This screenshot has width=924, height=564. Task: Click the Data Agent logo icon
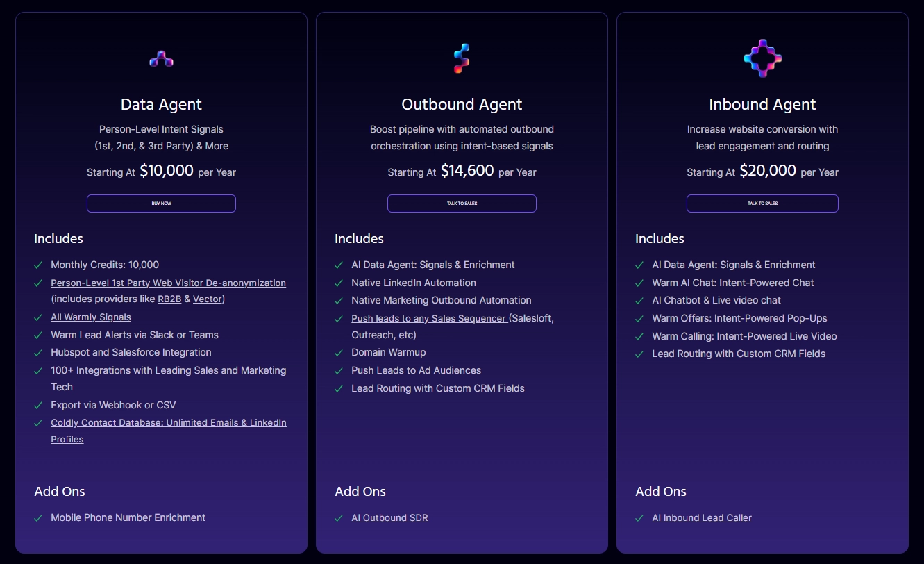coord(161,59)
